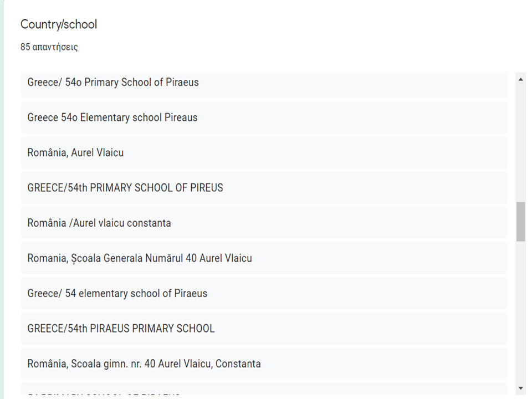Screen dimensions: 532x399
Task: Click the 'Country/school' question heading
Action: tap(59, 24)
